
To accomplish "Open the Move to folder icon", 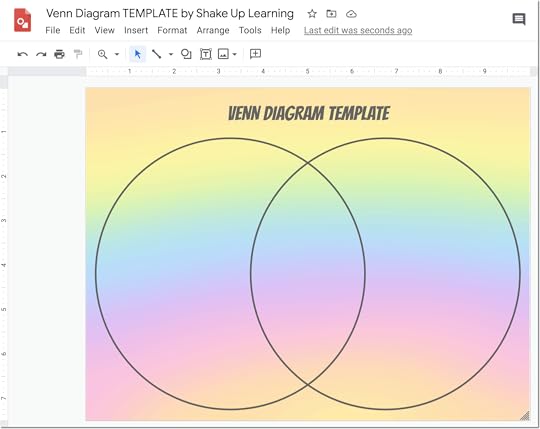I will click(331, 14).
